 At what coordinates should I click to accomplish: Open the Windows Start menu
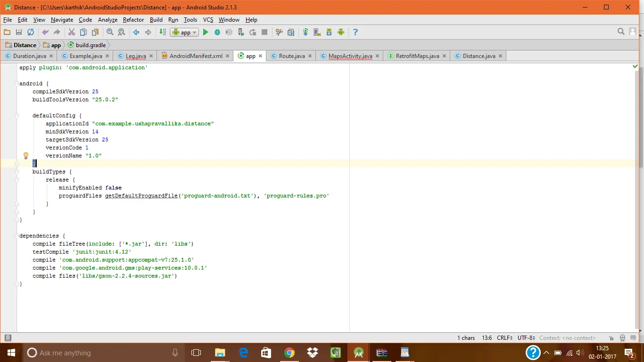point(11,353)
